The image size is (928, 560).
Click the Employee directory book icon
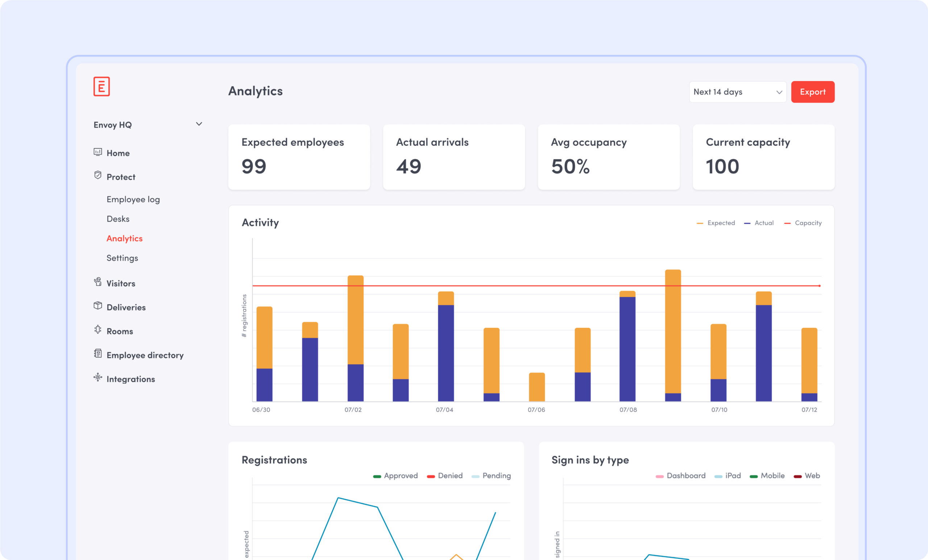[x=98, y=354]
